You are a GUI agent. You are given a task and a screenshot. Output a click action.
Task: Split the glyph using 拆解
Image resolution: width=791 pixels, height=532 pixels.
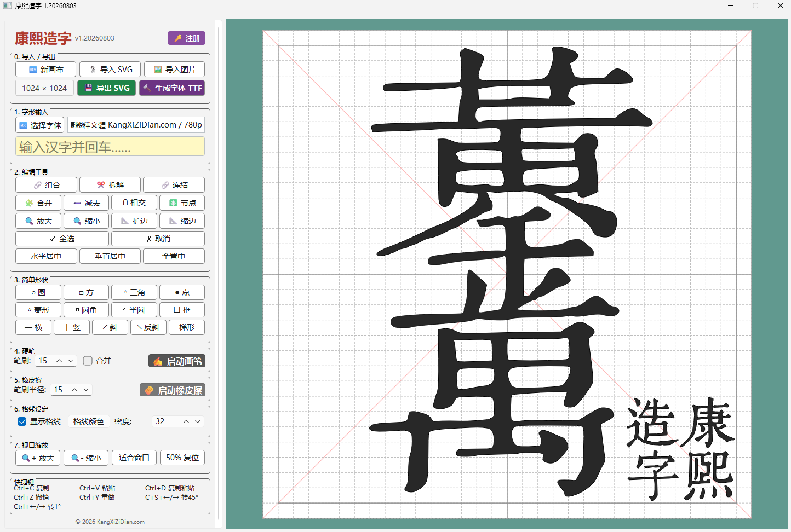110,185
